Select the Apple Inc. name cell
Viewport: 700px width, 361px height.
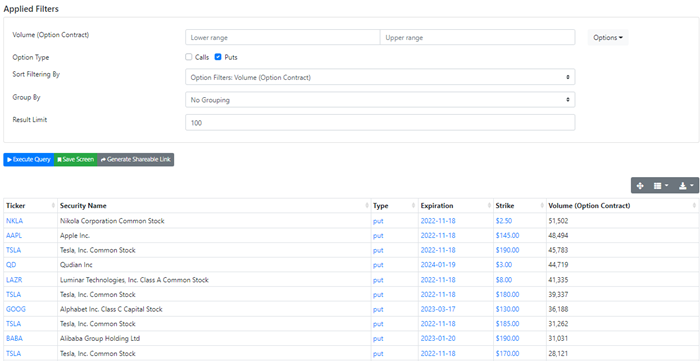click(214, 235)
